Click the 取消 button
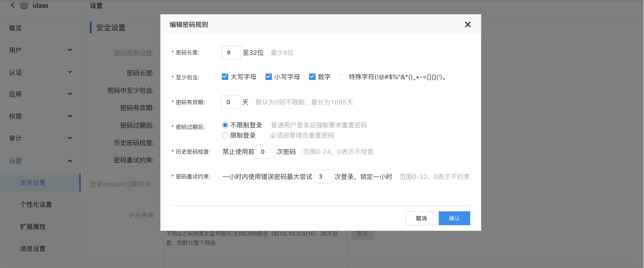The width and height of the screenshot is (644, 268). click(x=421, y=218)
